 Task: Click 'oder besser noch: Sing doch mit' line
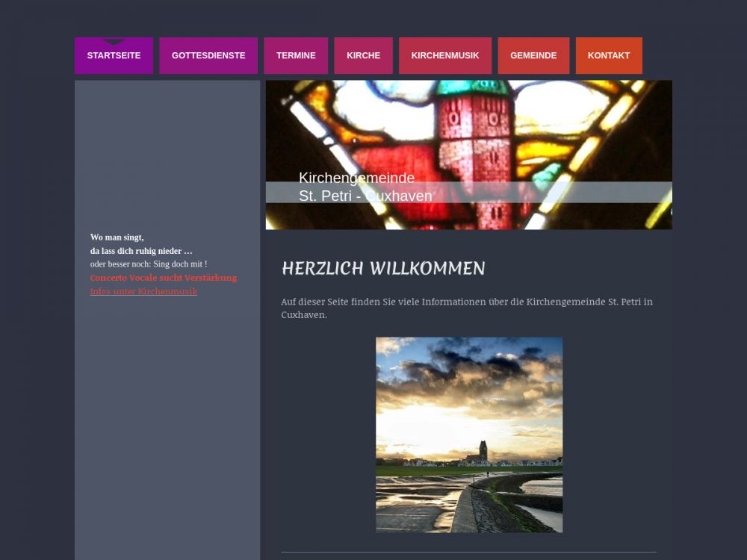pos(148,264)
